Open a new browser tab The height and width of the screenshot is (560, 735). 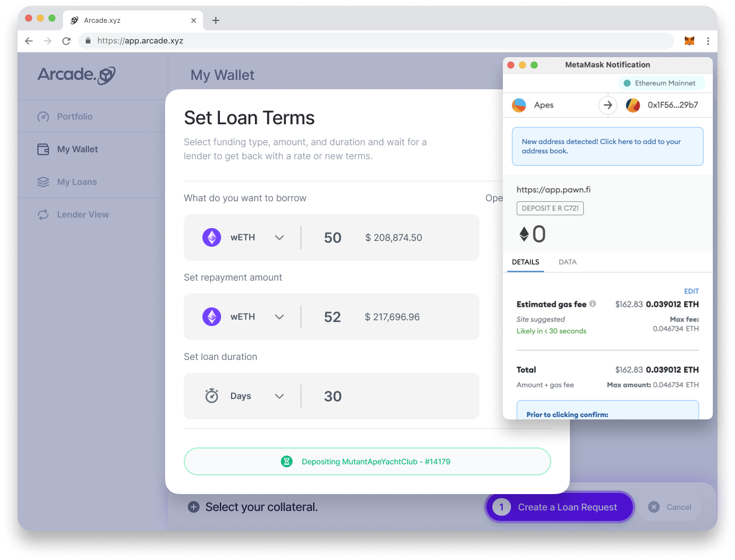click(x=216, y=20)
